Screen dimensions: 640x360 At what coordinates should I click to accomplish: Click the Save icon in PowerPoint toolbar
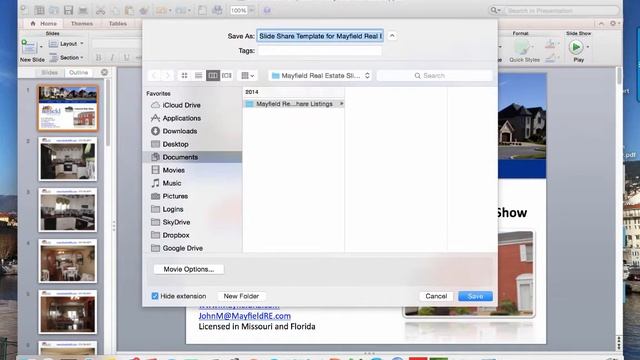coord(68,11)
